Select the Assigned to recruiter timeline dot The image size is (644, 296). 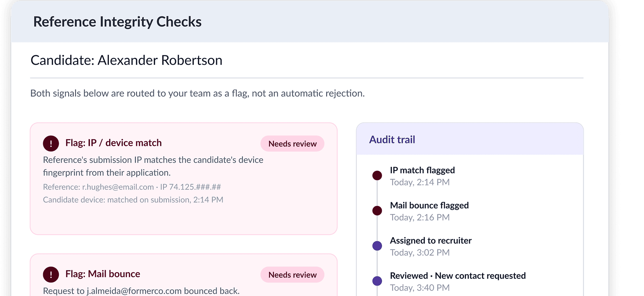(377, 246)
